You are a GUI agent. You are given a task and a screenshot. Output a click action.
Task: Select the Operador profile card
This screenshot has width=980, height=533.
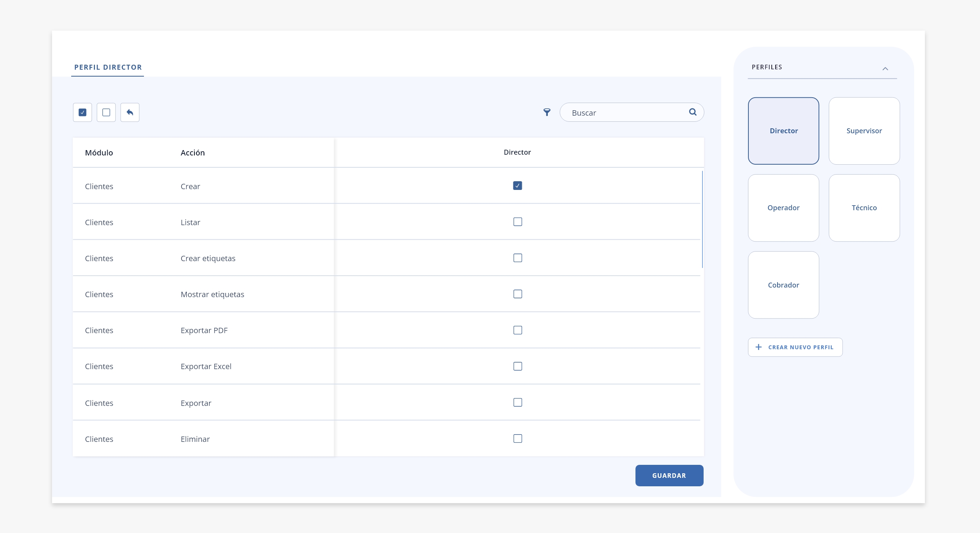tap(783, 208)
